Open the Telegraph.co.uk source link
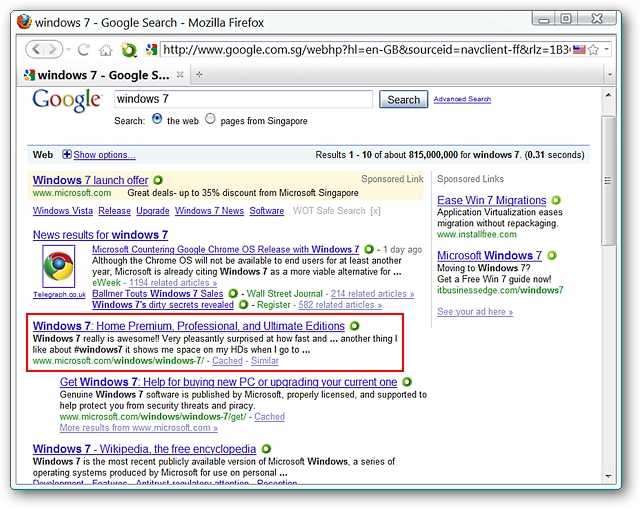 tap(60, 295)
